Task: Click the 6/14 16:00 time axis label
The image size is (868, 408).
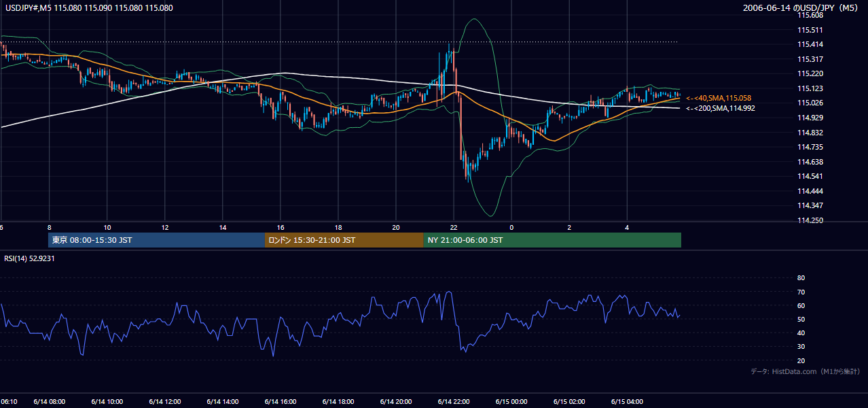Action: tap(281, 402)
